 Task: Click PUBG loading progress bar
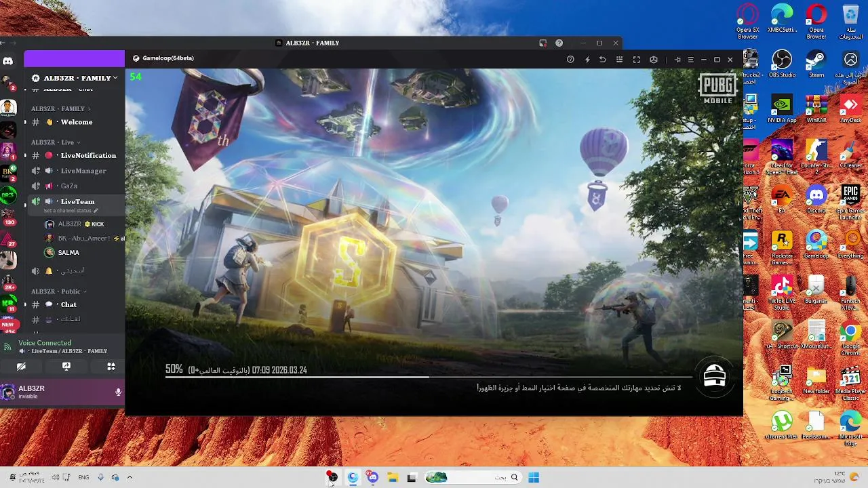[x=428, y=377]
